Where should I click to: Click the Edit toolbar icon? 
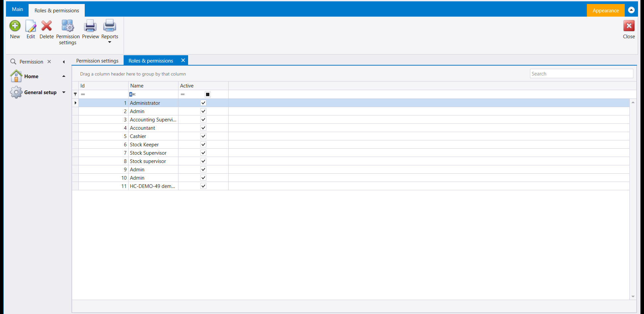tap(31, 26)
